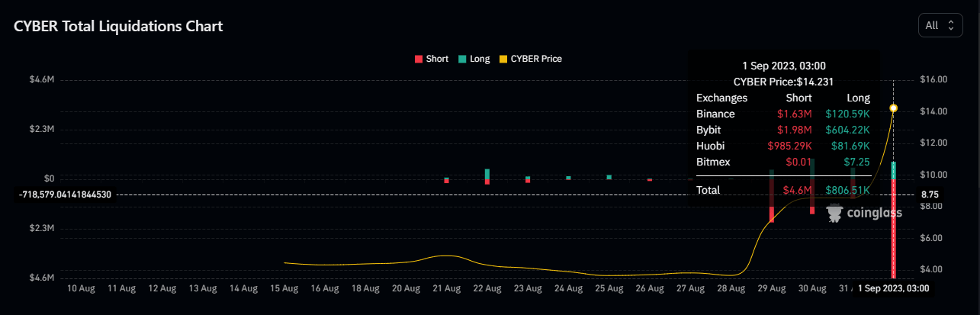
Task: Click the green Long legend swatch
Action: pos(461,59)
